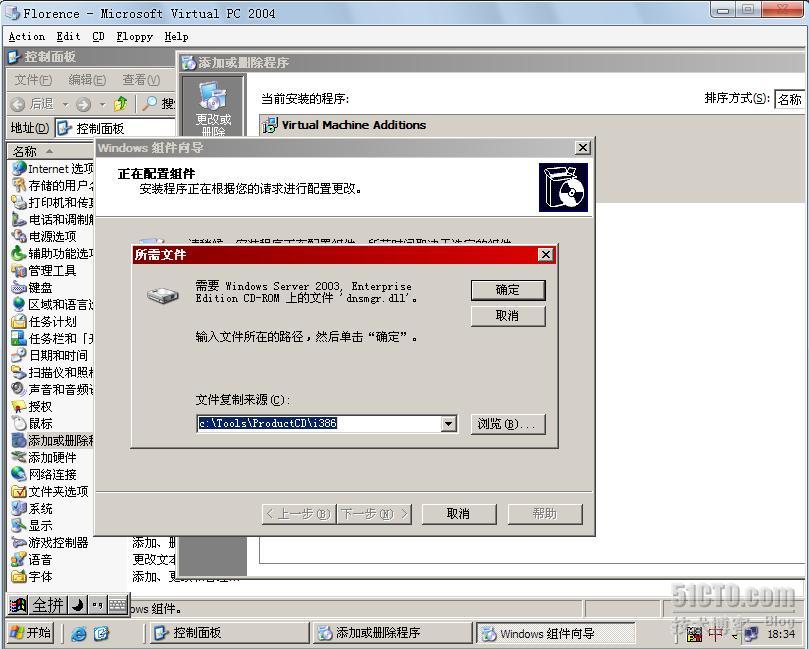The height and width of the screenshot is (649, 809).
Task: Click 取消 in the 所需文件 dialog
Action: point(508,316)
